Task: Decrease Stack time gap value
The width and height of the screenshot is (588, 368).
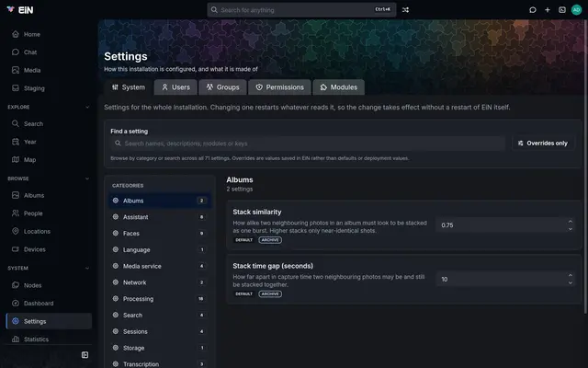Action: tap(571, 283)
